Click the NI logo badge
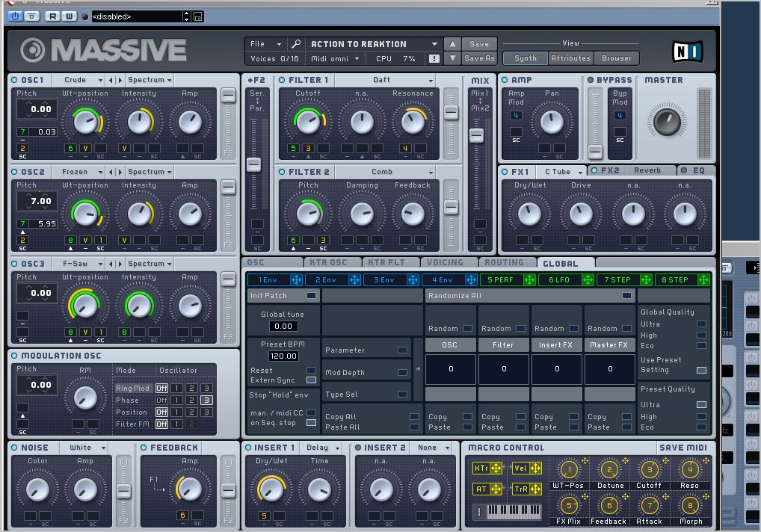This screenshot has height=532, width=761. click(x=686, y=51)
